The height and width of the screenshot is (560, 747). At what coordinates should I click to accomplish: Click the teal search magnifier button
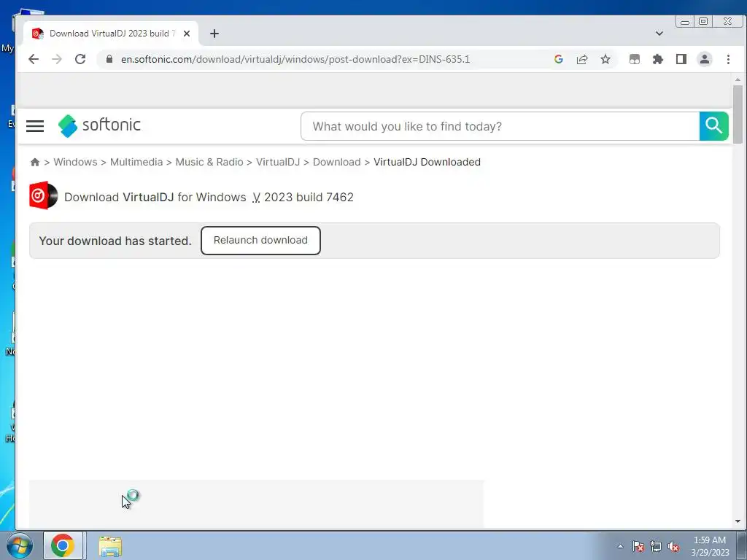click(x=713, y=126)
